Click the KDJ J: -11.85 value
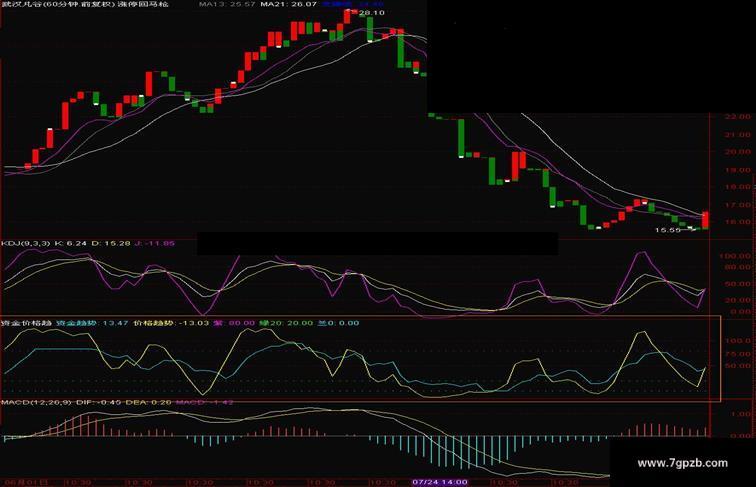This screenshot has height=487, width=756. click(x=154, y=244)
